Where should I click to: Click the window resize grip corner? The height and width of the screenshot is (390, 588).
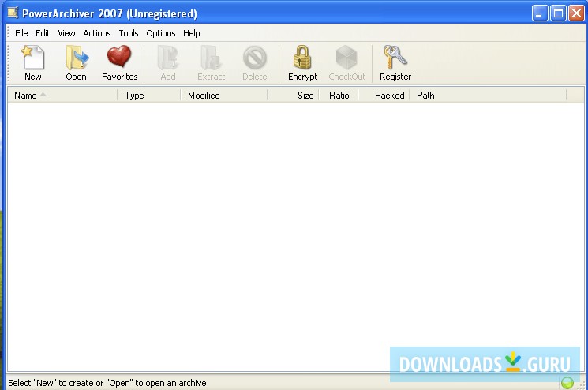point(582,385)
